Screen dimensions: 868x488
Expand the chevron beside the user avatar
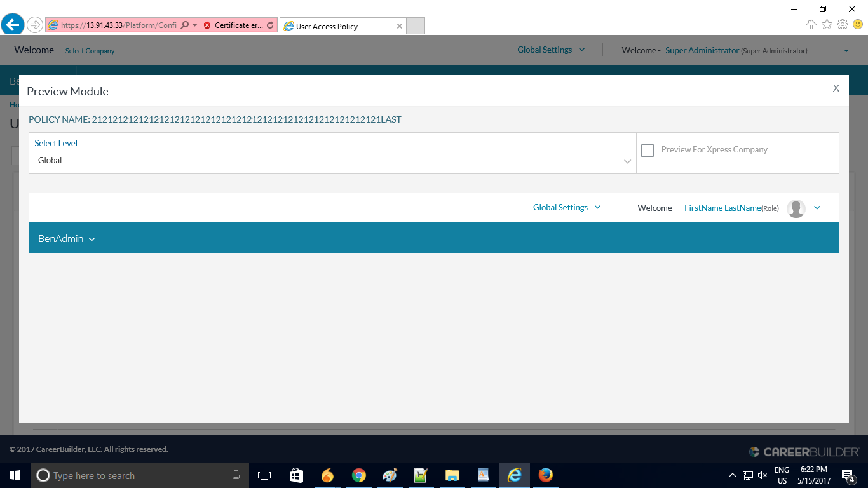pyautogui.click(x=817, y=208)
